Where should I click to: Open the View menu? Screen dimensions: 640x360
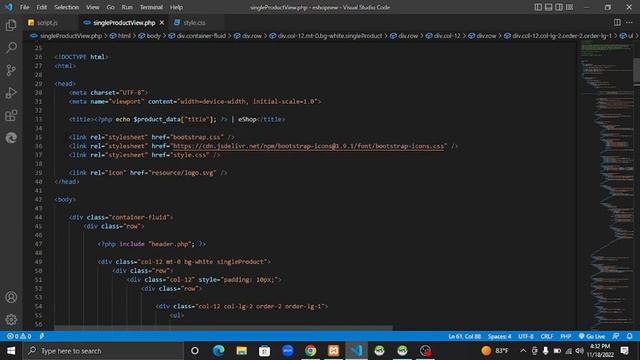pos(93,7)
